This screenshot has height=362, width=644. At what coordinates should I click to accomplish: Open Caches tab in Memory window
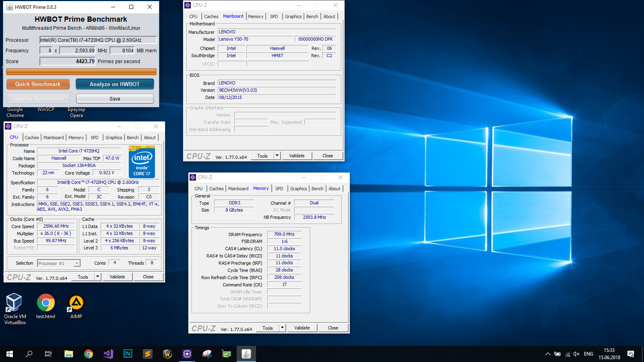pos(216,189)
